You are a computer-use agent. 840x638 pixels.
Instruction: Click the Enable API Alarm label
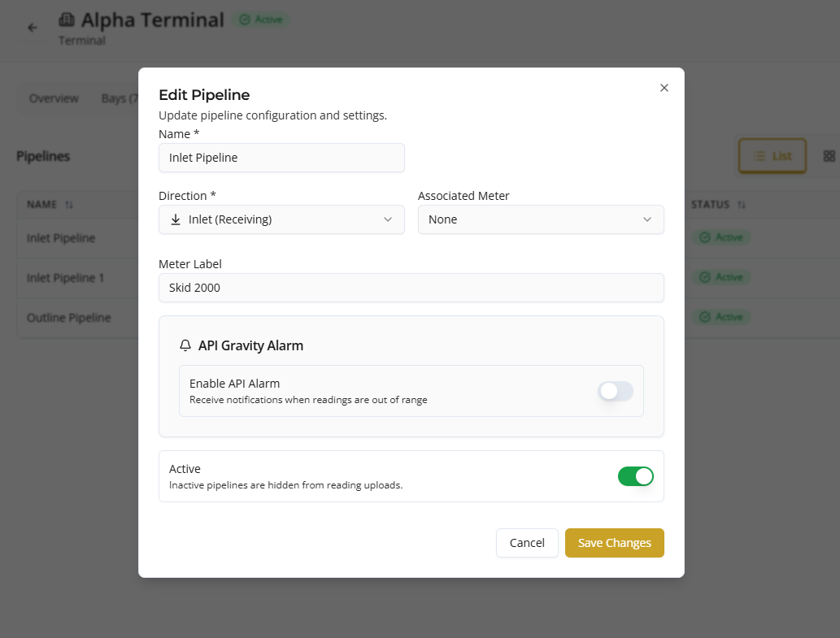point(235,384)
